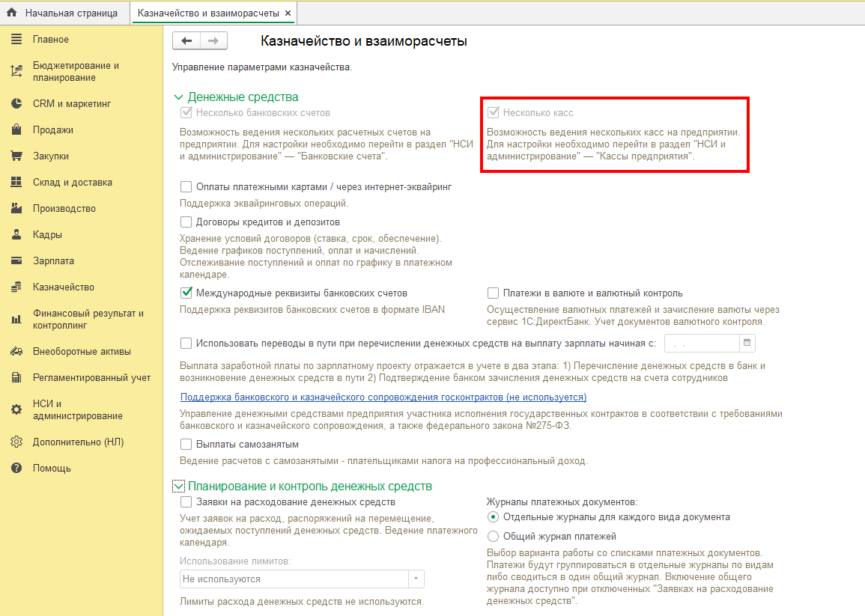Enable Оплаты платежными картами checkbox
The height and width of the screenshot is (616, 865).
(186, 187)
